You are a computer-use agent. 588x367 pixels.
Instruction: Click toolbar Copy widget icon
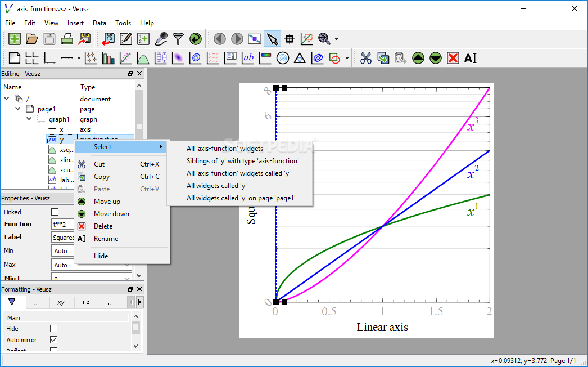coord(383,58)
